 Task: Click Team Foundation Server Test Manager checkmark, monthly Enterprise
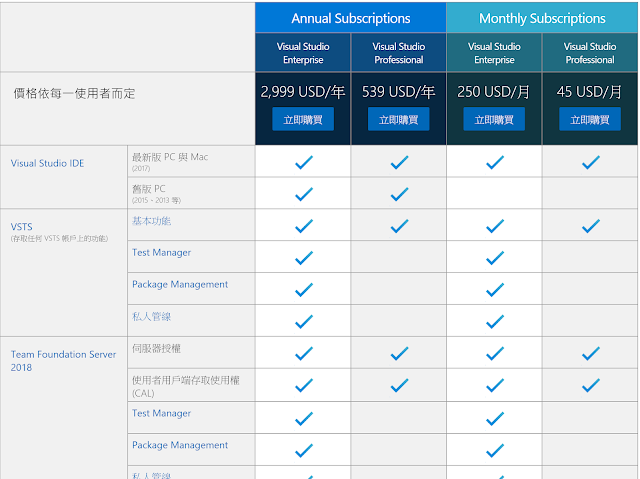(x=495, y=419)
